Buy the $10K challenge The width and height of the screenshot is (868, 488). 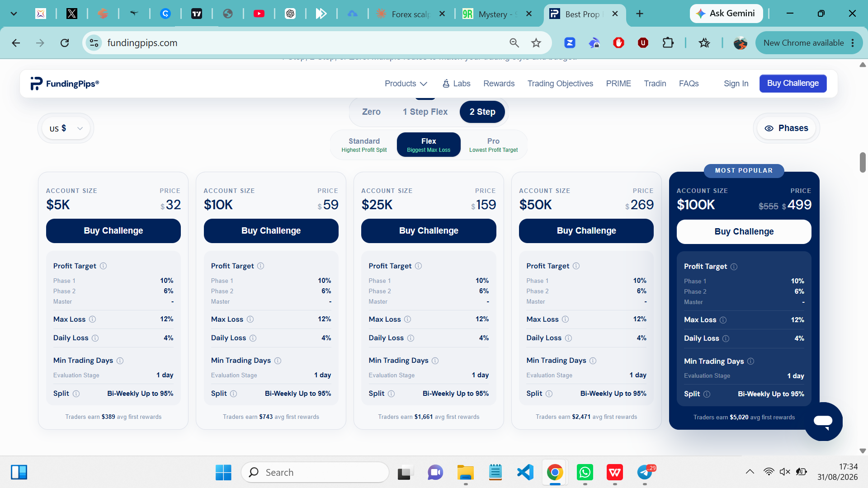pyautogui.click(x=271, y=231)
